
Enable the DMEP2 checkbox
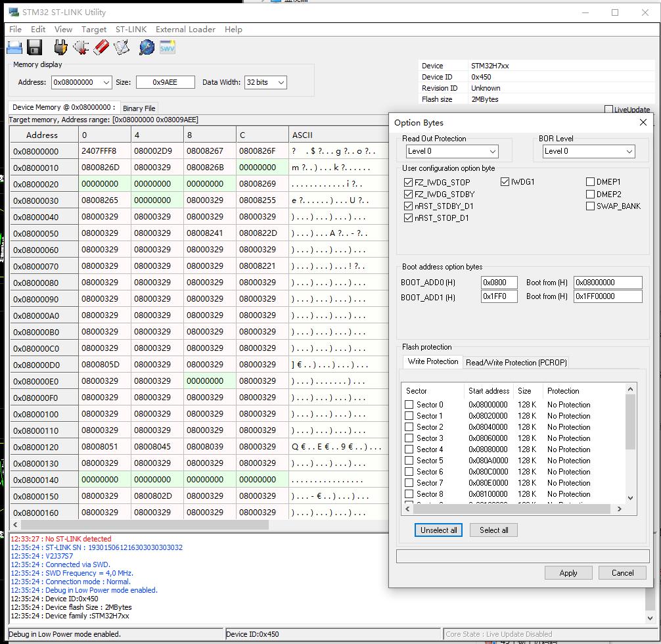tap(590, 194)
